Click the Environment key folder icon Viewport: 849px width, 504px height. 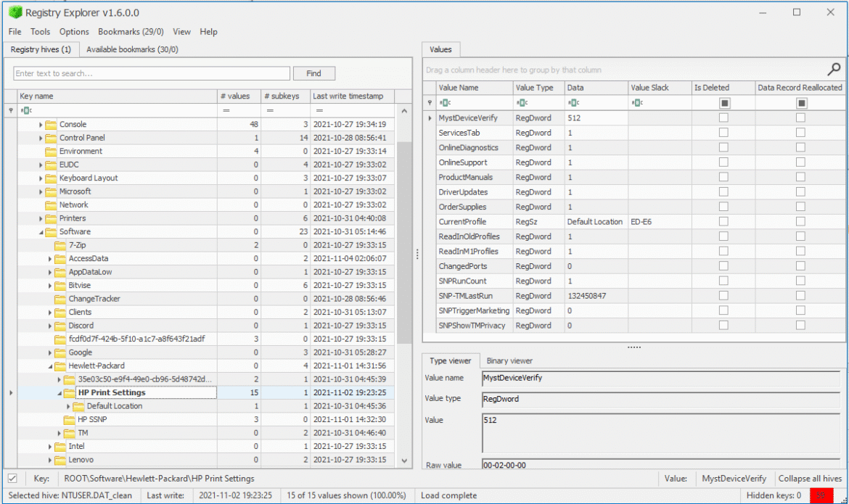(51, 151)
